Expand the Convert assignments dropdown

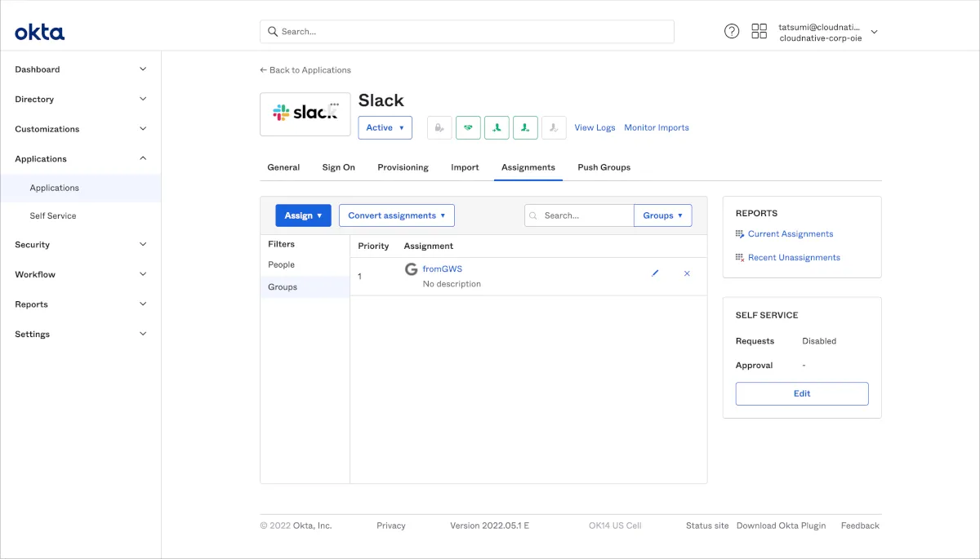pyautogui.click(x=396, y=215)
